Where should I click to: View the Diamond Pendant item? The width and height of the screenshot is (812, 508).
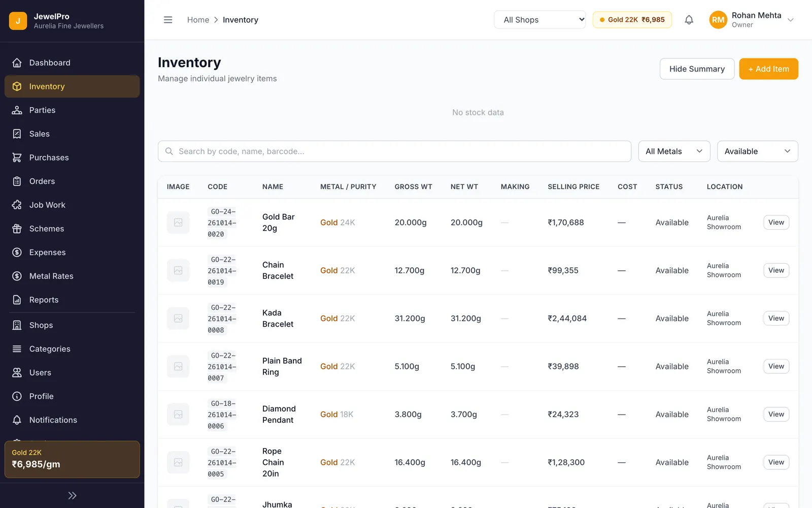[x=776, y=415]
